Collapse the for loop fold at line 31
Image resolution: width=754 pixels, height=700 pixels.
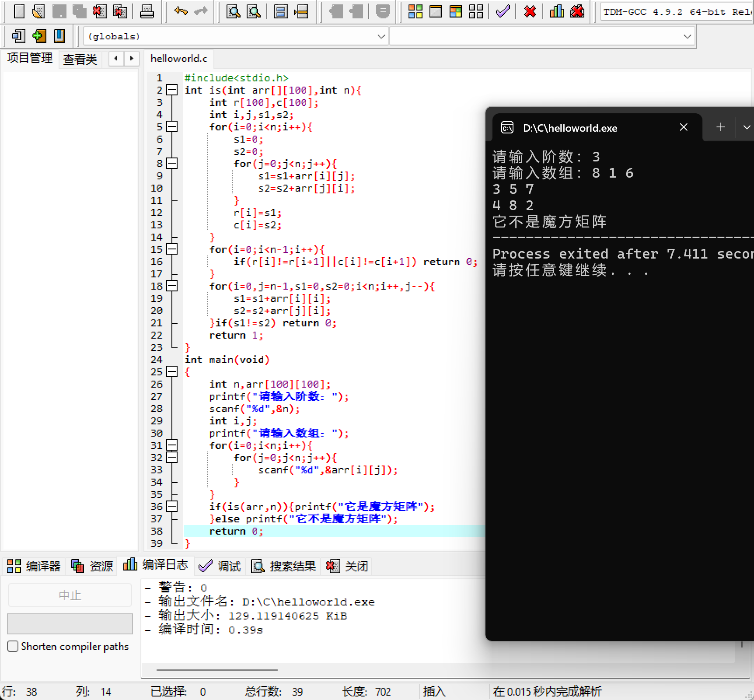point(172,445)
